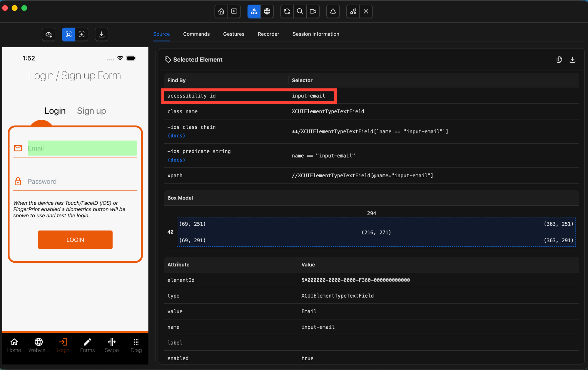Open the Session Information tab
Screen dimensions: 588x370
pyautogui.click(x=316, y=34)
